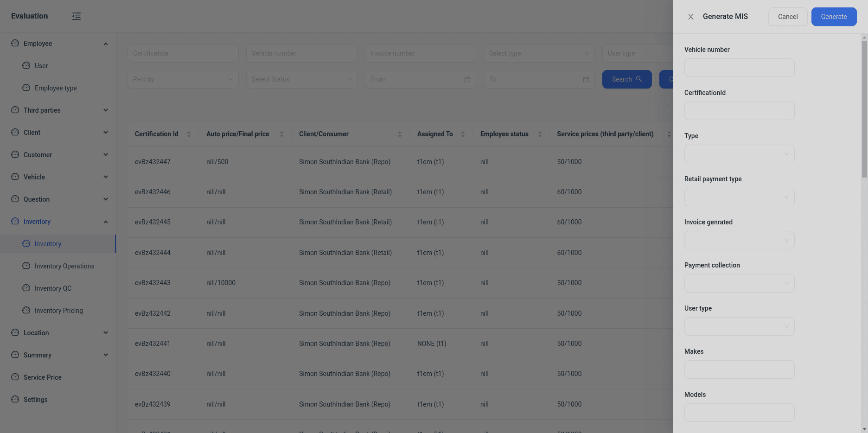Viewport: 868px width, 433px height.
Task: Click the Settings menu icon
Action: (x=15, y=399)
